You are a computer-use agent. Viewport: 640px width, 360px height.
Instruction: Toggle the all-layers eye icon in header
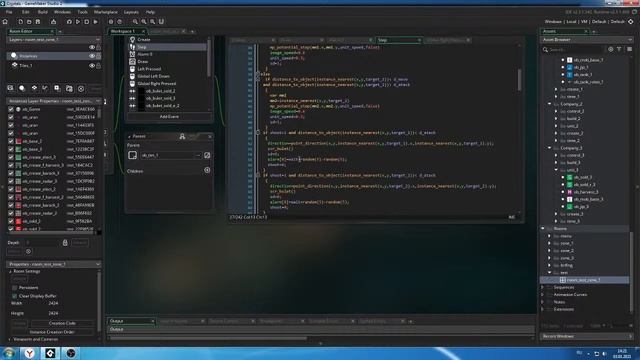pos(92,47)
